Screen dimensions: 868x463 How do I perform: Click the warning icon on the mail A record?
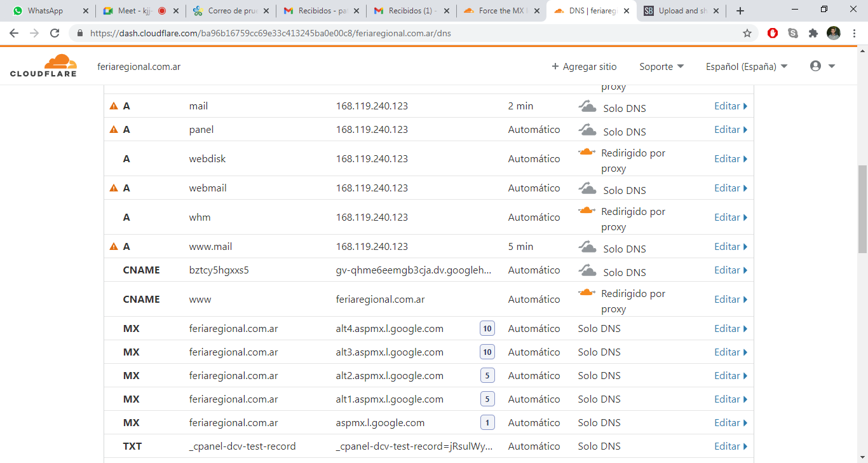(114, 106)
